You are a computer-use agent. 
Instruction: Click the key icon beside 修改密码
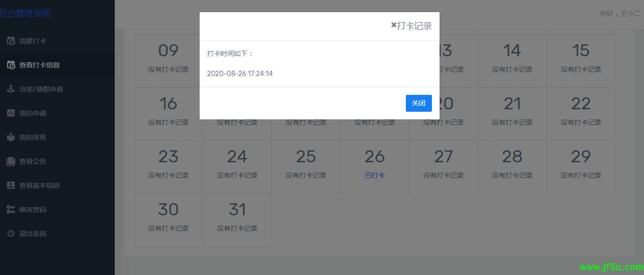(11, 210)
